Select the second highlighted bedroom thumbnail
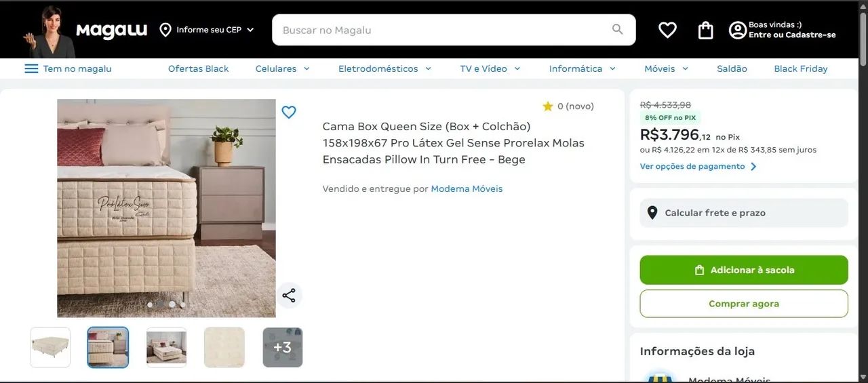 coord(108,347)
